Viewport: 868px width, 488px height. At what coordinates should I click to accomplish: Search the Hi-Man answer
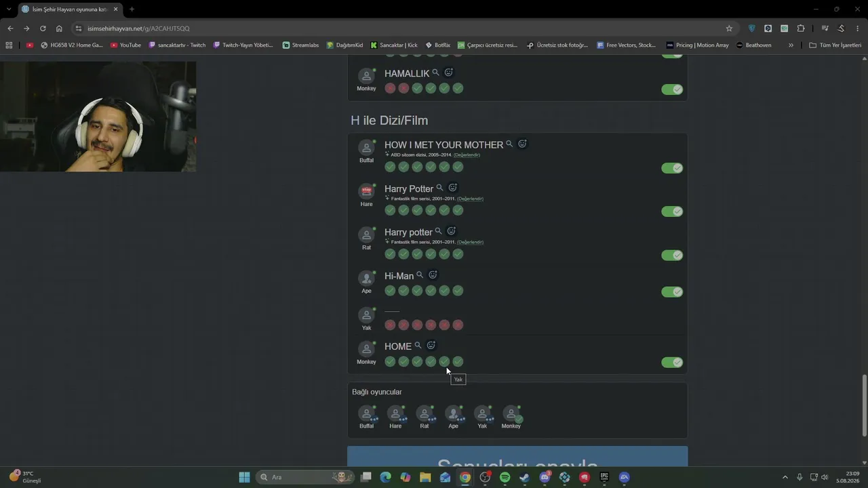click(420, 275)
